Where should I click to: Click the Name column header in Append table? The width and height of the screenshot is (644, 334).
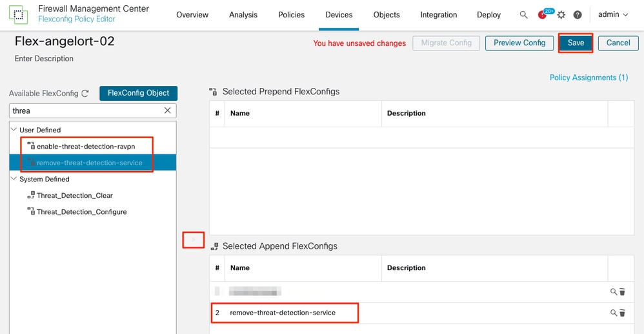point(240,267)
